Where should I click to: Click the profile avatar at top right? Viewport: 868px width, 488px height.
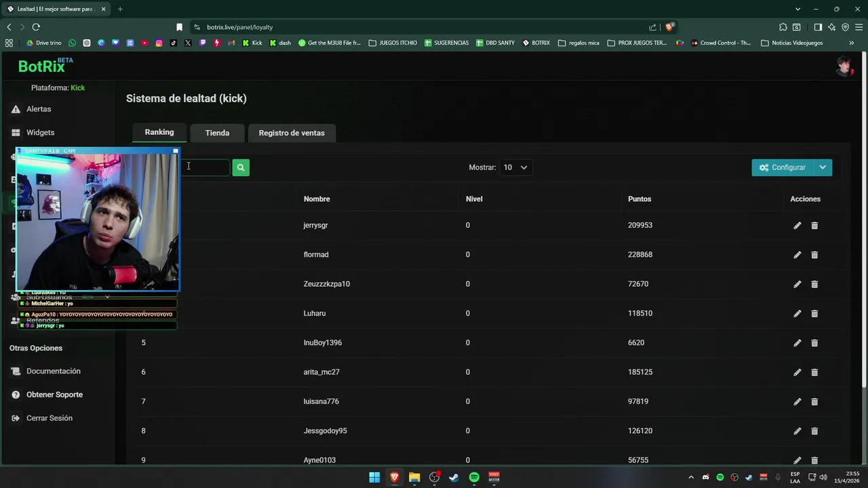844,66
